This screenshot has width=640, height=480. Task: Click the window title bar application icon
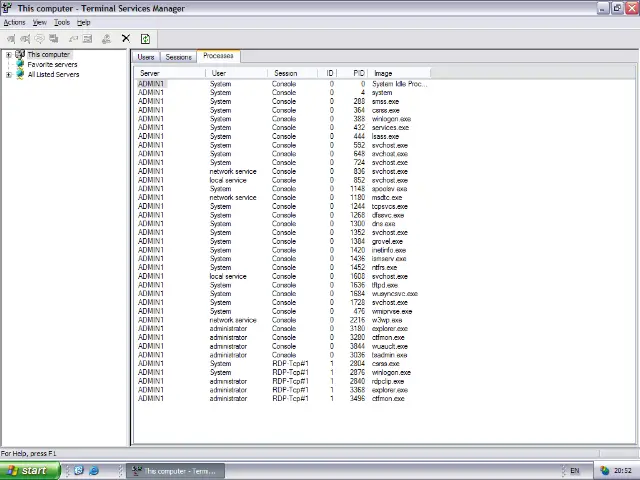(x=7, y=8)
